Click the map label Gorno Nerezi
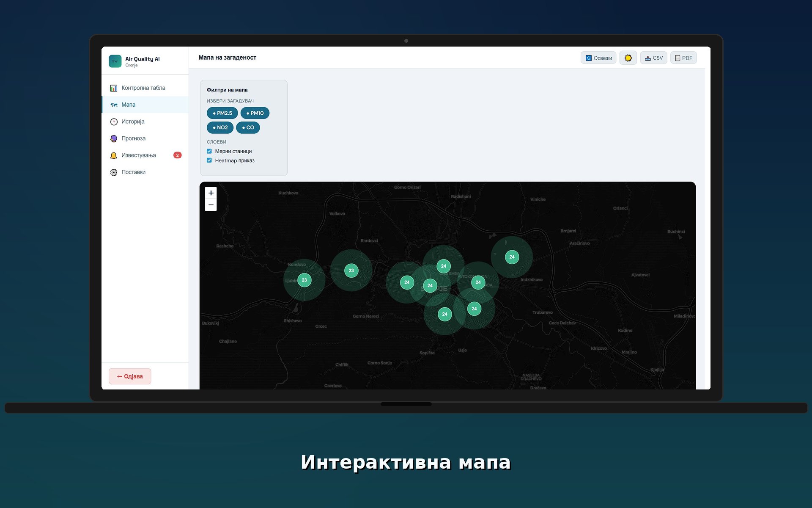Image resolution: width=812 pixels, height=508 pixels. pyautogui.click(x=366, y=316)
